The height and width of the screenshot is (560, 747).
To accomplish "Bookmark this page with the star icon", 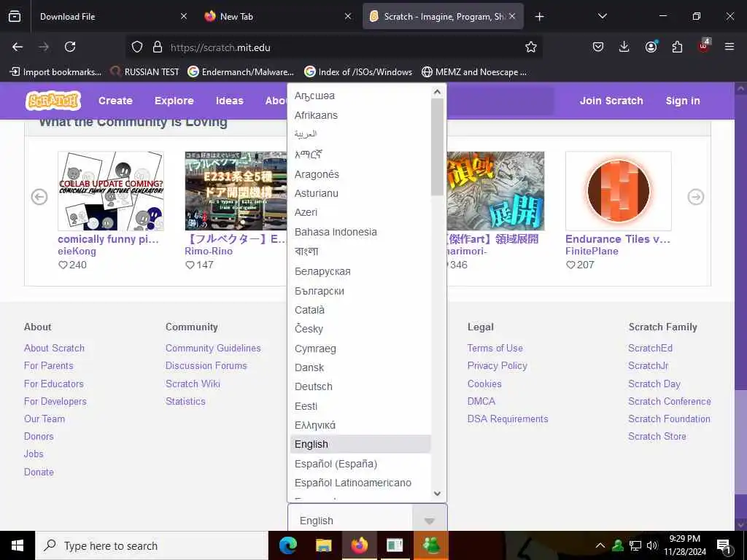I will click(531, 47).
